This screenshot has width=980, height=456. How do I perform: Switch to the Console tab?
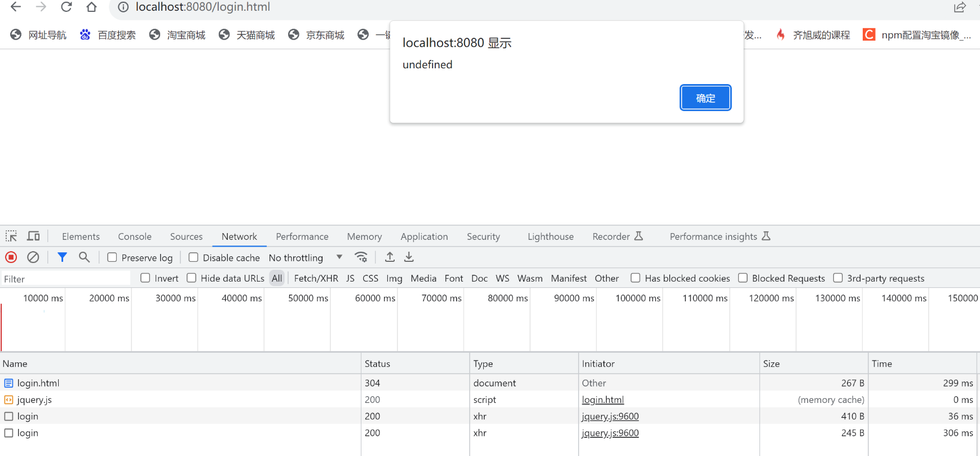coord(135,236)
